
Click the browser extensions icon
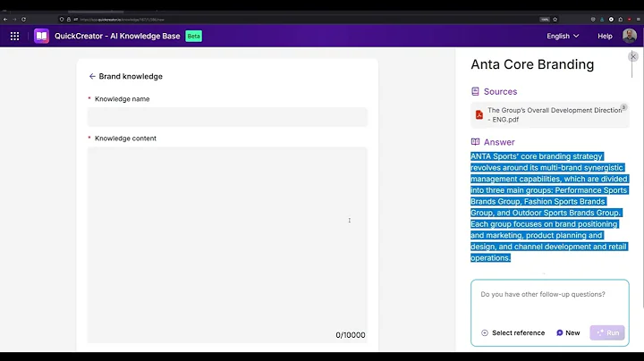620,20
